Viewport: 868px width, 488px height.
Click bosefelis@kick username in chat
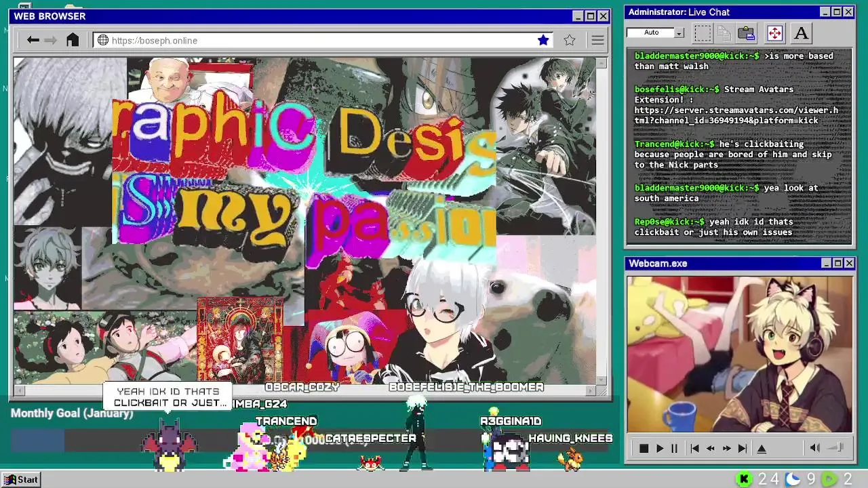677,89
